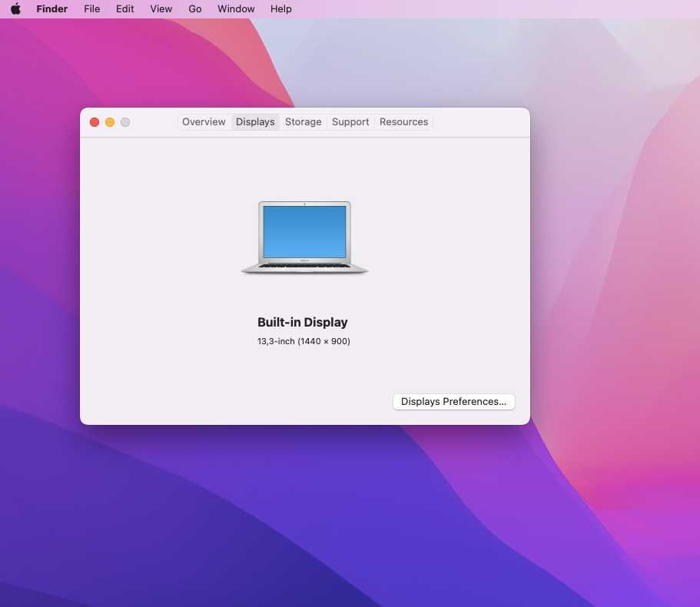Image resolution: width=700 pixels, height=607 pixels.
Task: Open the Go menu
Action: tap(195, 9)
